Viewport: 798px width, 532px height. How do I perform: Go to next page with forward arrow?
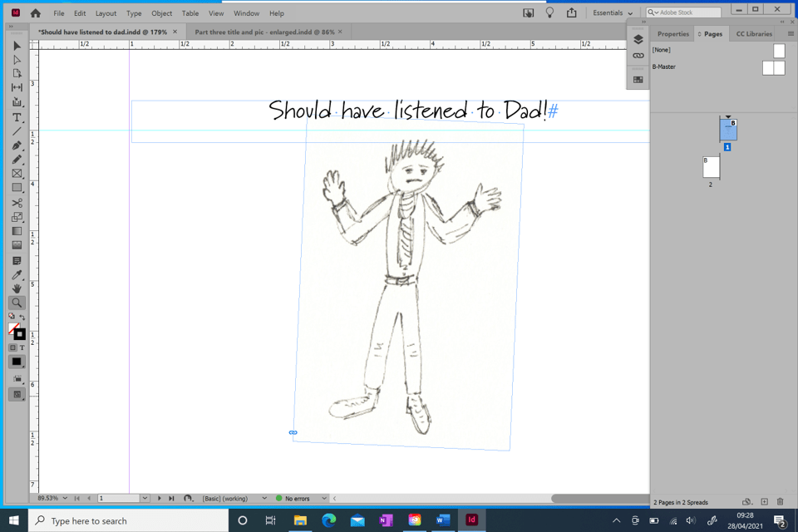pyautogui.click(x=159, y=498)
